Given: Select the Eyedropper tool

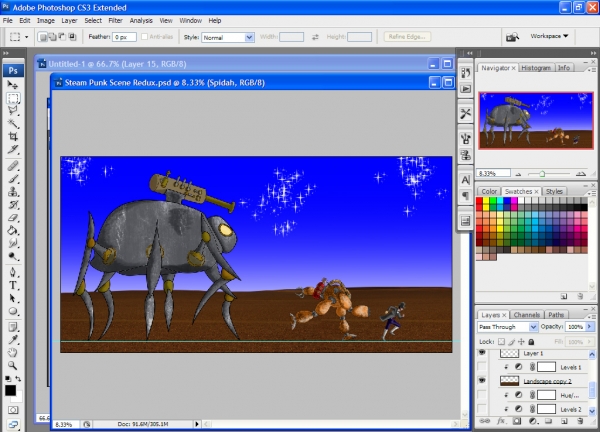Looking at the screenshot, I should [13, 340].
